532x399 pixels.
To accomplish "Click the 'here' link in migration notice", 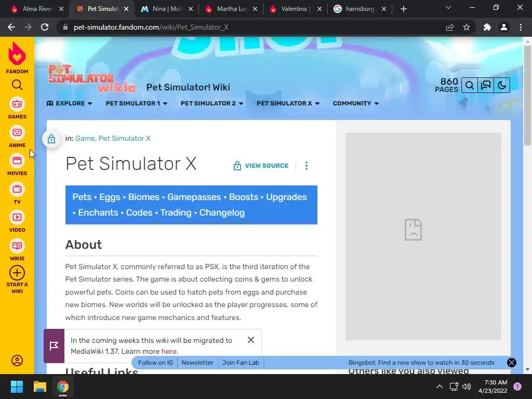I will [169, 352].
